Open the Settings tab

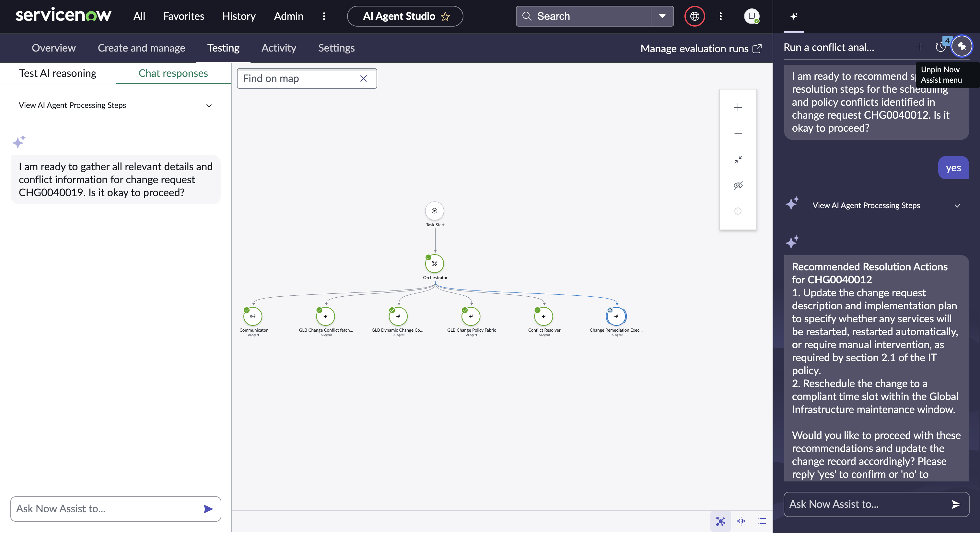336,48
